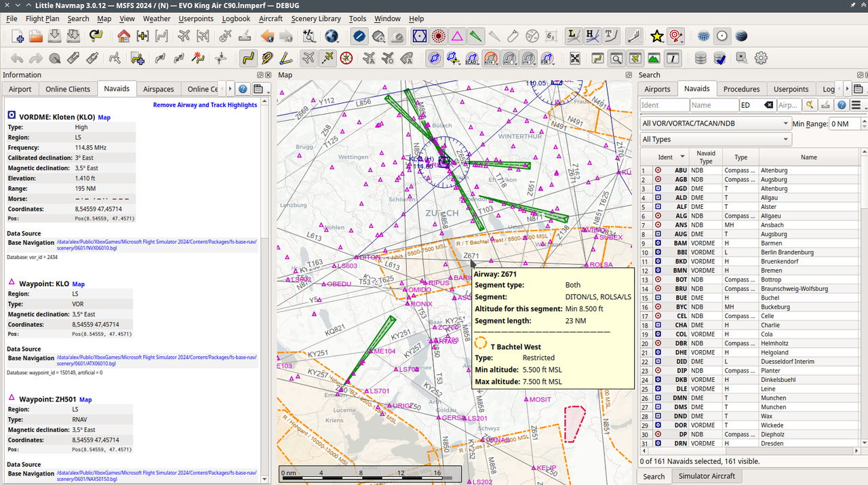Toggle the NDB red dotted circle button
The height and width of the screenshot is (485, 868).
pyautogui.click(x=439, y=36)
